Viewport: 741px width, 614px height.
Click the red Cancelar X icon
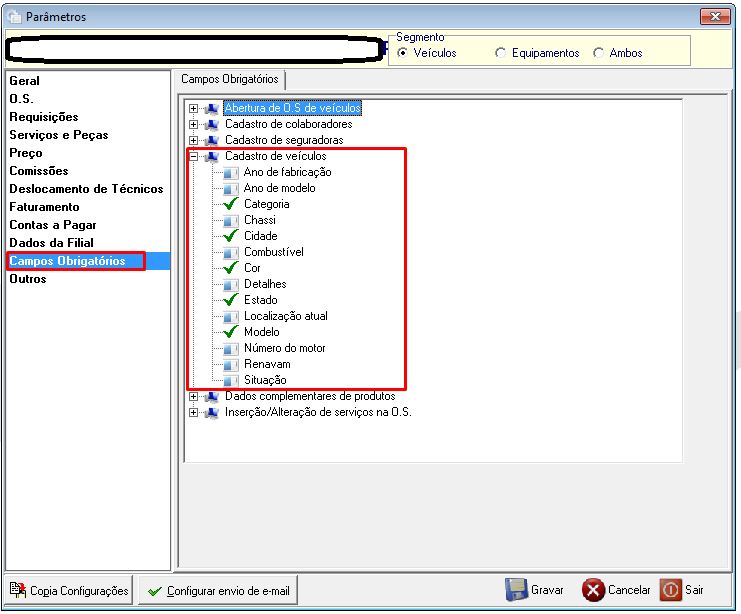[x=593, y=590]
